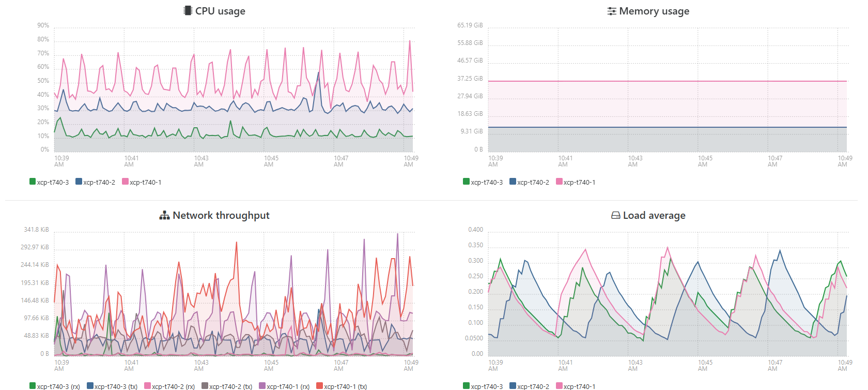Click the Load average chart title
Screen dimensions: 868x390
(x=654, y=216)
